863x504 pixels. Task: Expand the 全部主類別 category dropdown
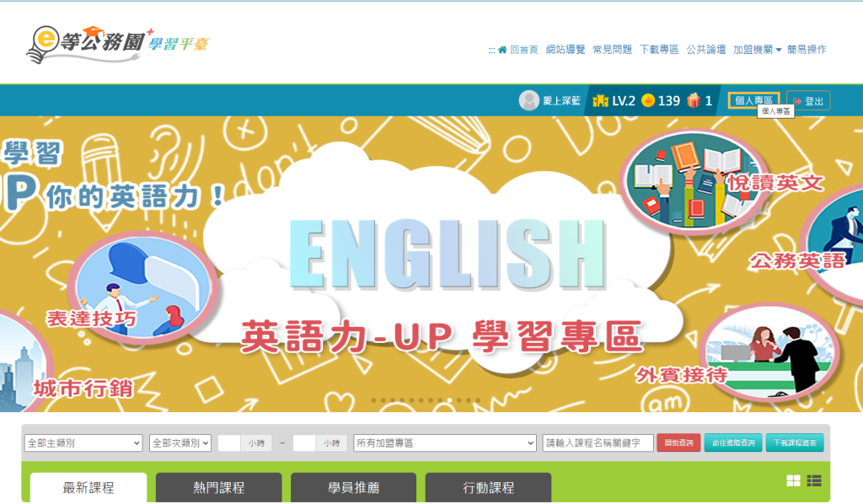pyautogui.click(x=83, y=443)
